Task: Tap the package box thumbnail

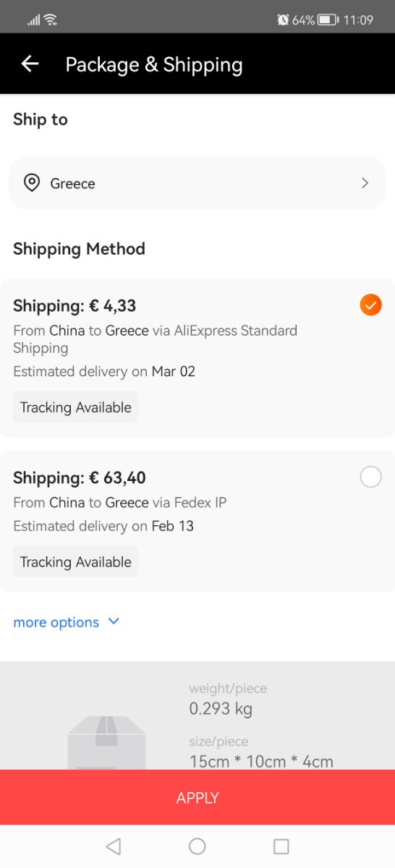Action: 106,742
